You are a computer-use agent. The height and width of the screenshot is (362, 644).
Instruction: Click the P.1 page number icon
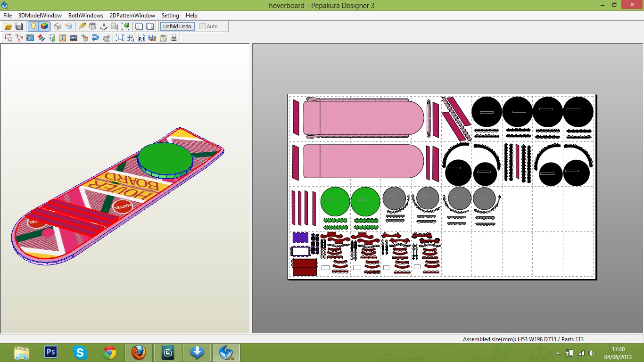pos(141,38)
